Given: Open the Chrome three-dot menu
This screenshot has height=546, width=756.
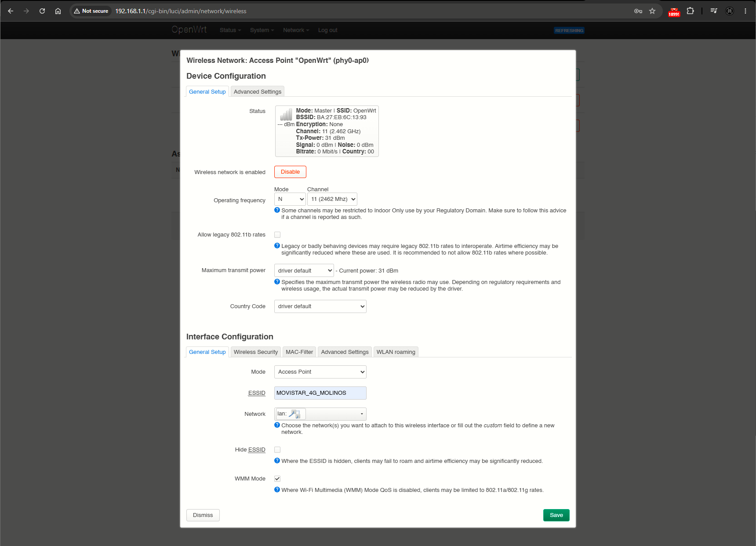Looking at the screenshot, I should click(745, 11).
